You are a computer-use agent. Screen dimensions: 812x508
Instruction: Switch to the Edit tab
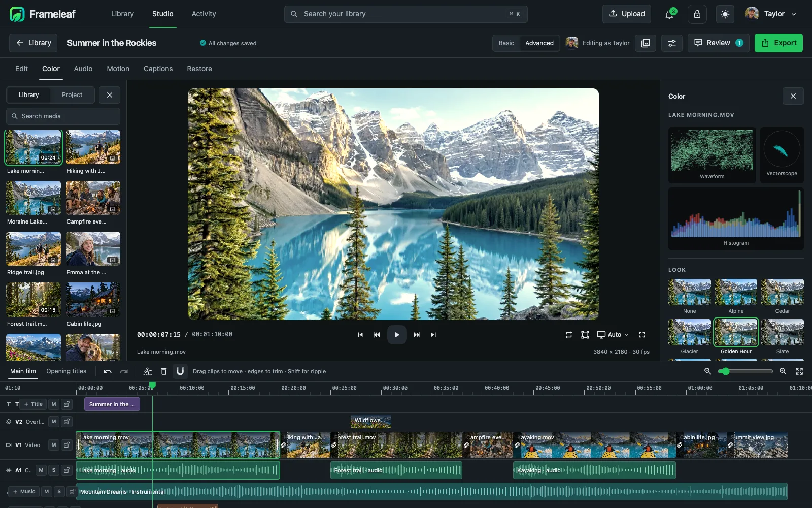coord(21,69)
